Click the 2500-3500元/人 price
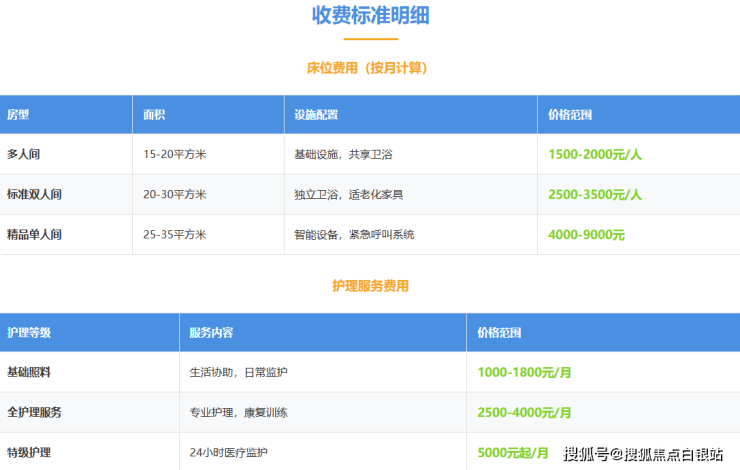The image size is (740, 470). (595, 194)
